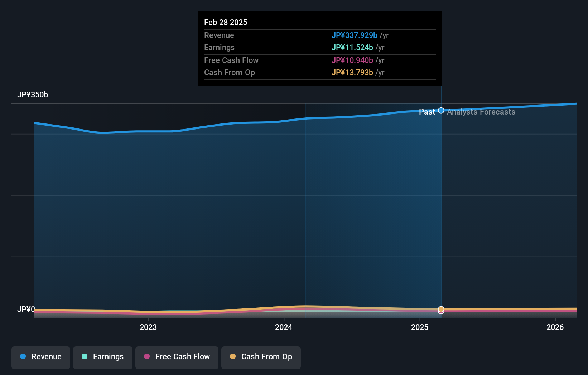Image resolution: width=588 pixels, height=375 pixels.
Task: Click the JP¥350b y-axis label
Action: point(33,95)
